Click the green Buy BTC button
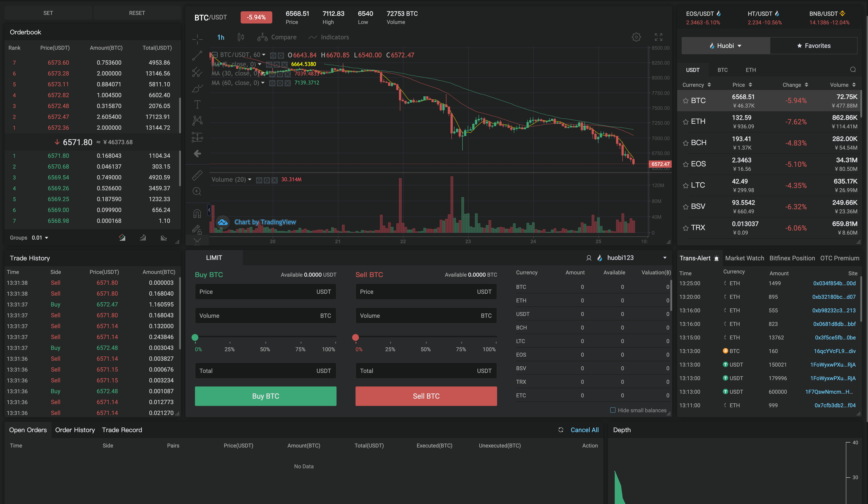The width and height of the screenshot is (868, 504). (265, 396)
